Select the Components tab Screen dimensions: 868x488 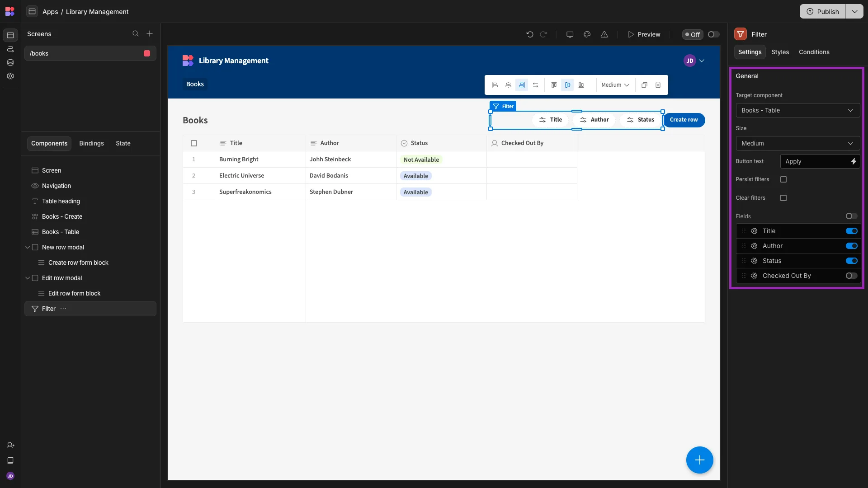[x=49, y=143]
